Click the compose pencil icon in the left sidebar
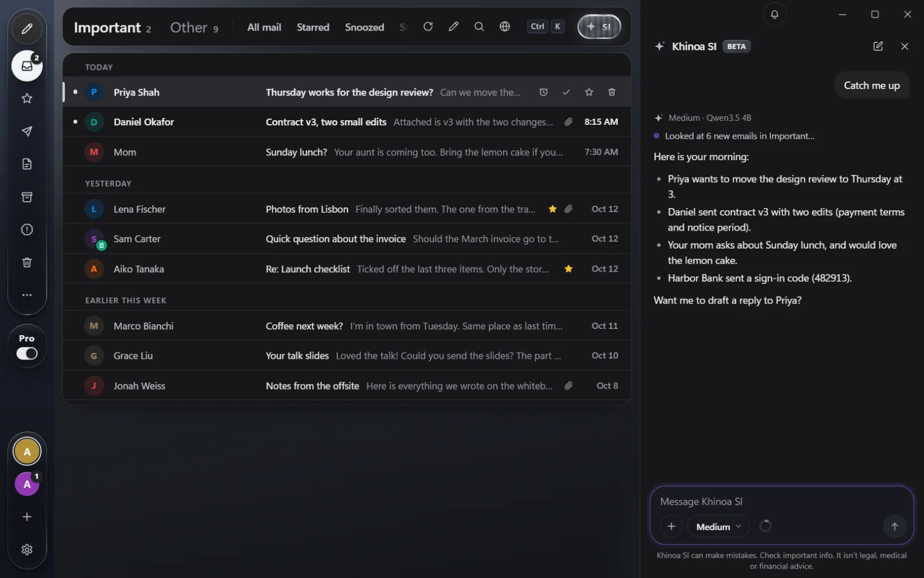The width and height of the screenshot is (924, 578). point(27,29)
